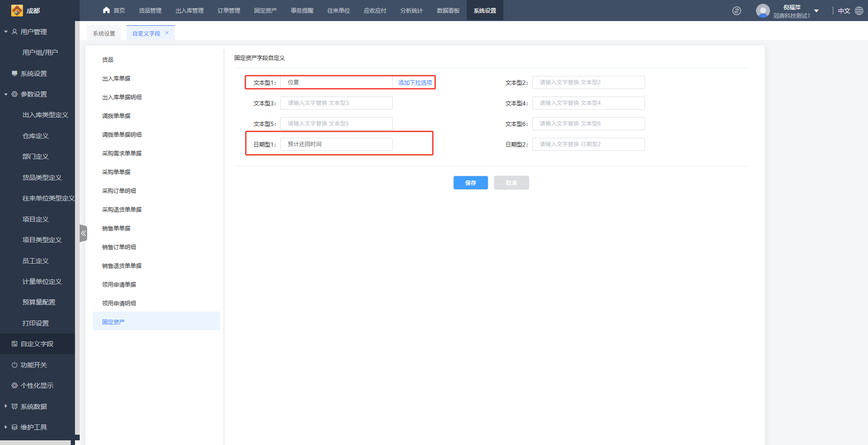
Task: Open 应收应付 in top navigation
Action: pyautogui.click(x=375, y=10)
